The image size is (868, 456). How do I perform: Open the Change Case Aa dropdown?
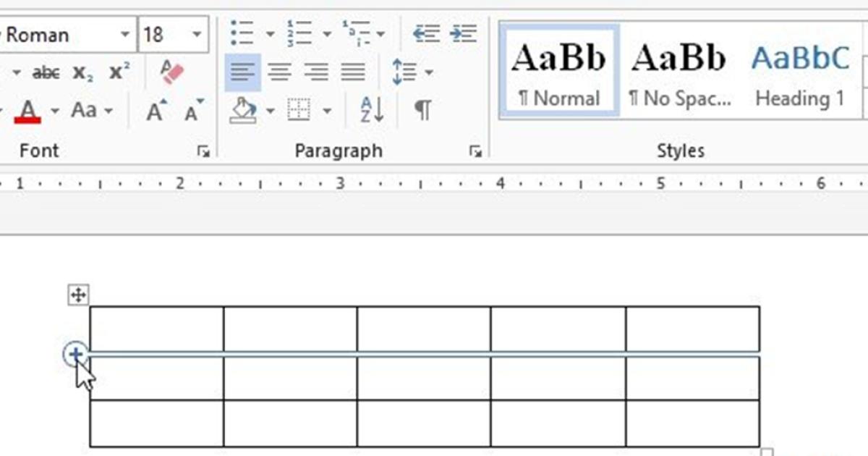point(109,111)
